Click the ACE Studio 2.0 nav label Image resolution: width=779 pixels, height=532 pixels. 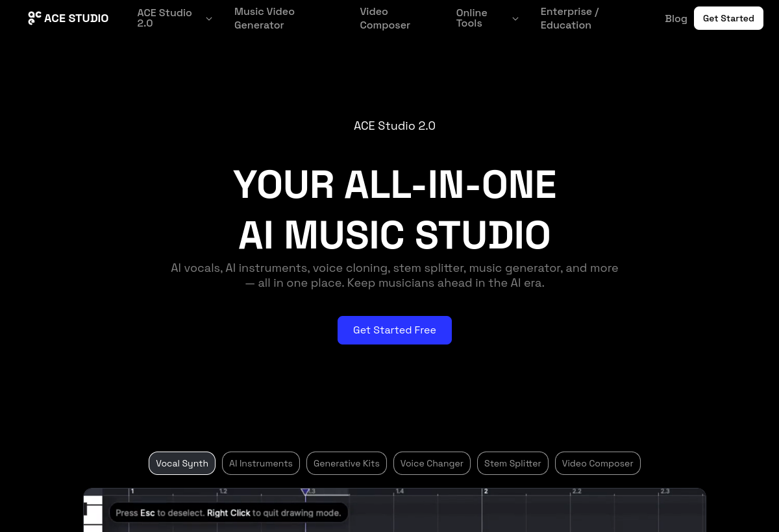coord(164,18)
